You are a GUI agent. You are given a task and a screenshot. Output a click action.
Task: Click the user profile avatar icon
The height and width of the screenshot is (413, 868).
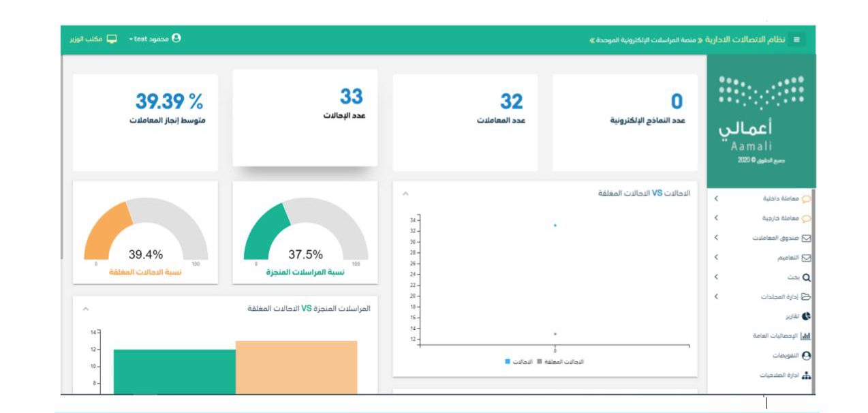(176, 38)
